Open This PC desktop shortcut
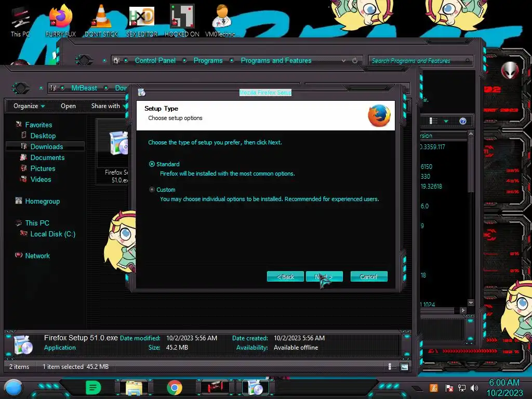 point(20,21)
